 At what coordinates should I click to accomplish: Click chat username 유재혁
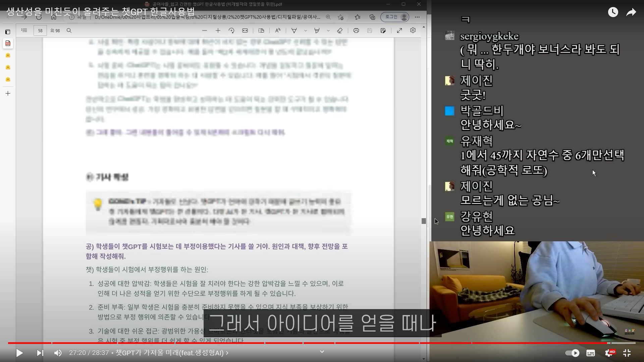tap(476, 141)
